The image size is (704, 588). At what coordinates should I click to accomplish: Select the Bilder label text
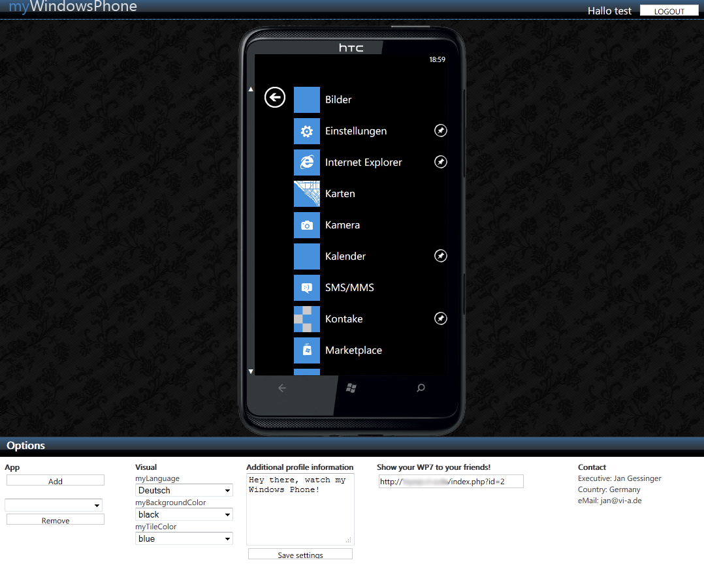point(338,100)
